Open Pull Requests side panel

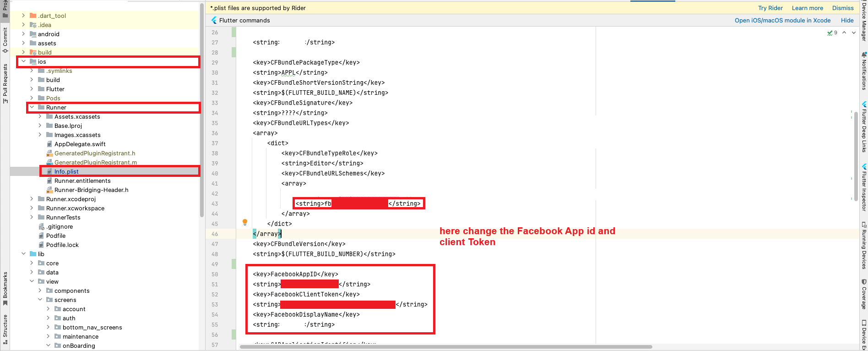coord(5,82)
